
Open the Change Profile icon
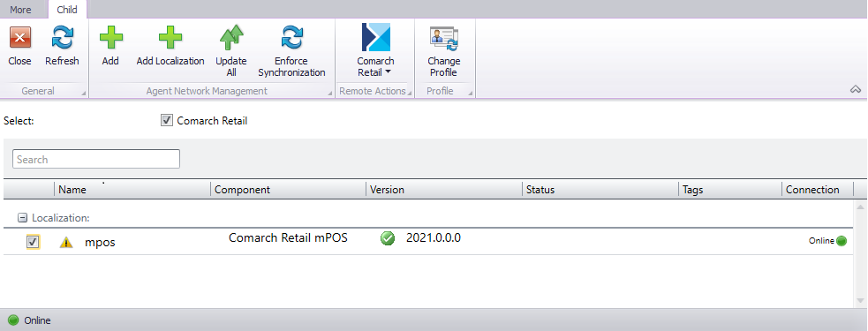tap(443, 39)
